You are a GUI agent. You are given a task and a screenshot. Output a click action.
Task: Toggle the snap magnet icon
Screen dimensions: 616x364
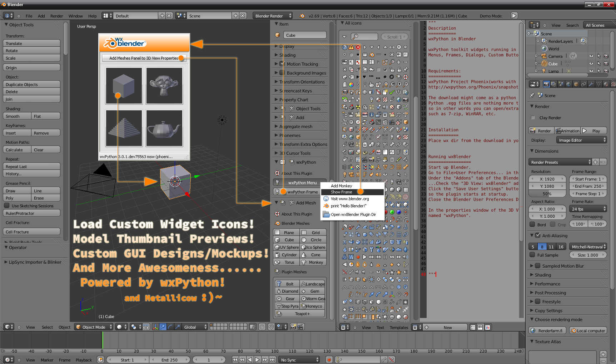click(x=271, y=327)
